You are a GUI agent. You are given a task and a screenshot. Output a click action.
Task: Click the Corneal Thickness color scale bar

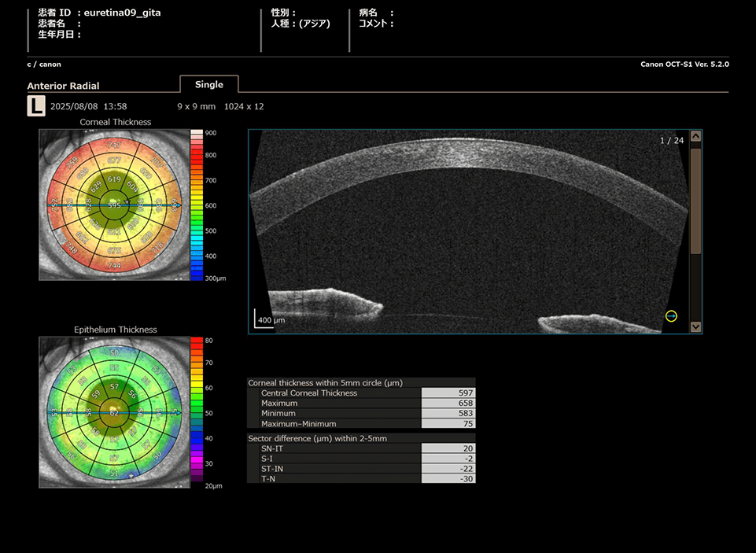tap(197, 205)
